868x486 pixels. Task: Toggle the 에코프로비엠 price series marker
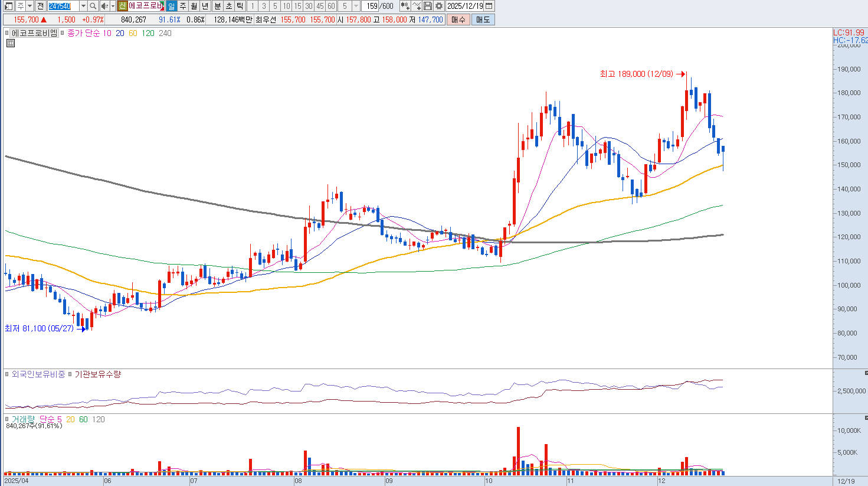pos(8,34)
